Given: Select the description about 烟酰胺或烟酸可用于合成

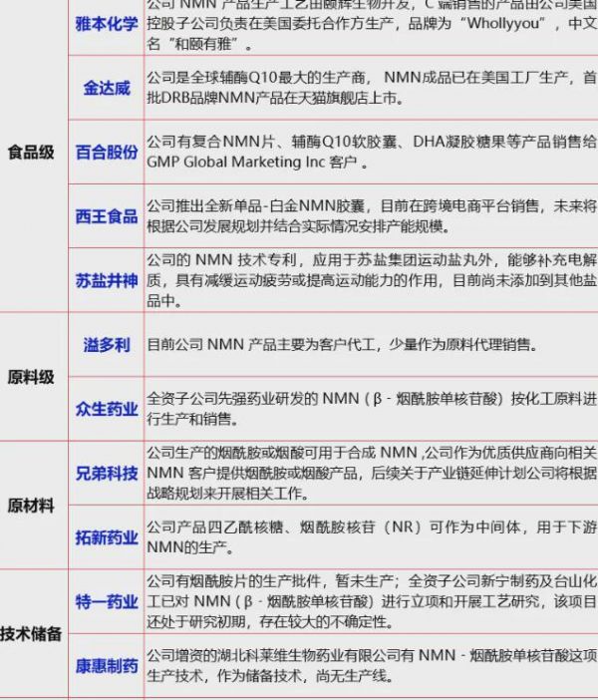Looking at the screenshot, I should click(x=372, y=474).
